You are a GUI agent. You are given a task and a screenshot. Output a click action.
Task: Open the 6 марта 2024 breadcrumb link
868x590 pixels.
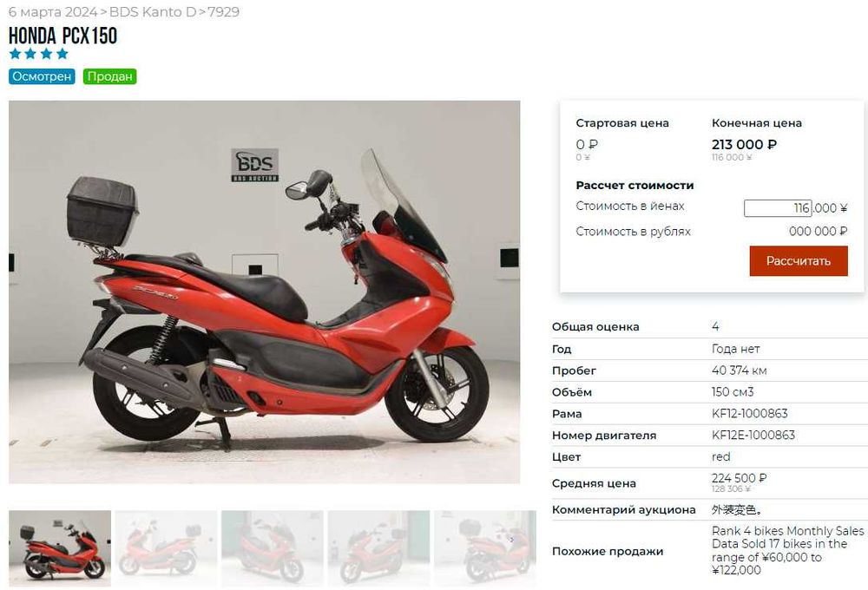click(x=53, y=11)
